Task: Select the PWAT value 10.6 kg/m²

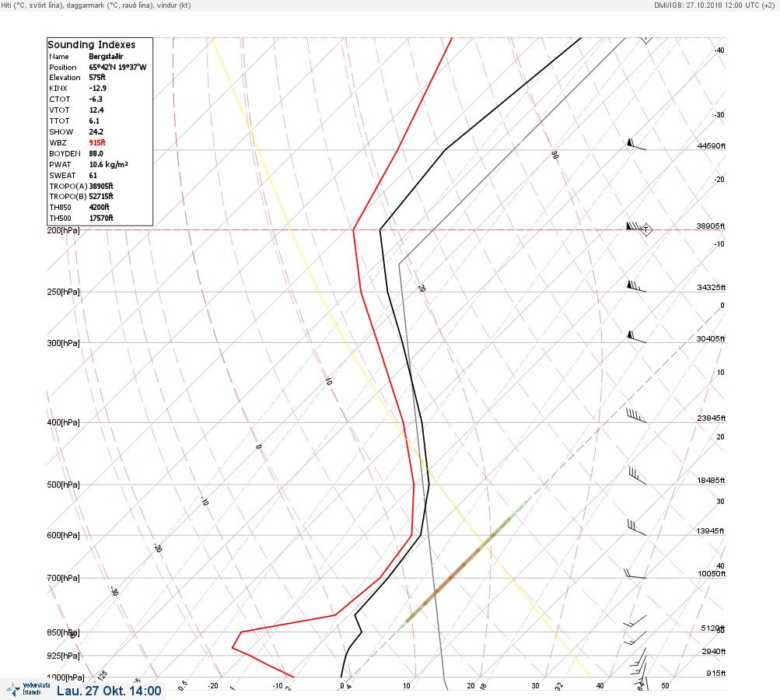Action: point(108,164)
